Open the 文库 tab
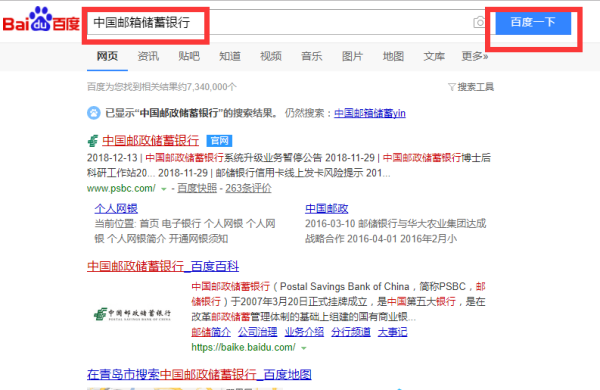The width and height of the screenshot is (600, 390). coord(434,56)
